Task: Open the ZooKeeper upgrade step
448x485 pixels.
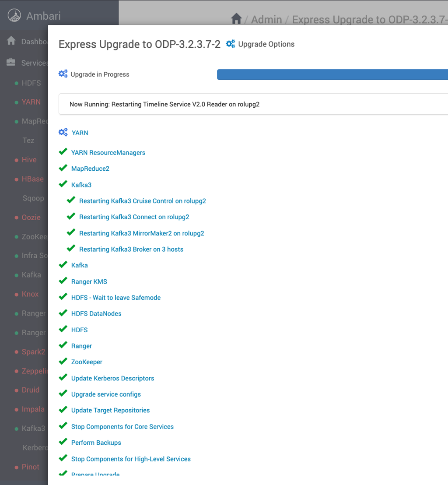Action: click(87, 362)
